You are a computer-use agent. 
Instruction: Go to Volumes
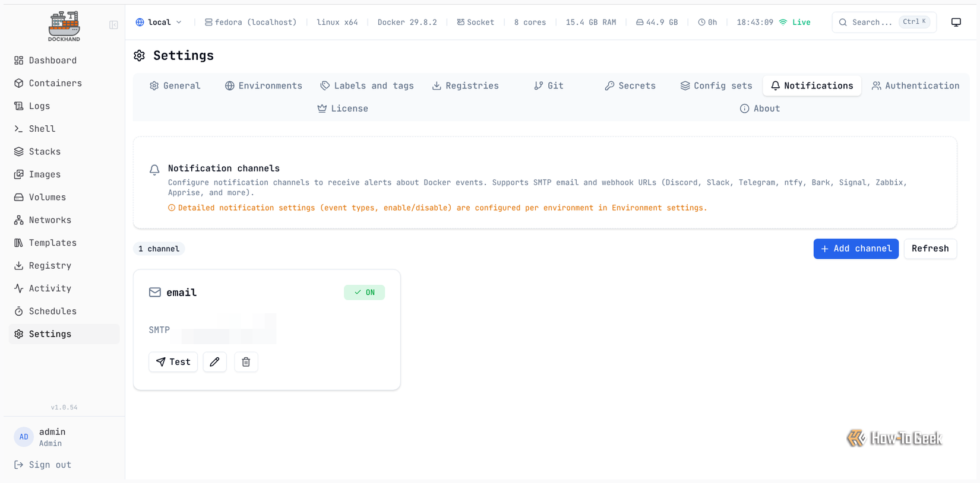64,198
